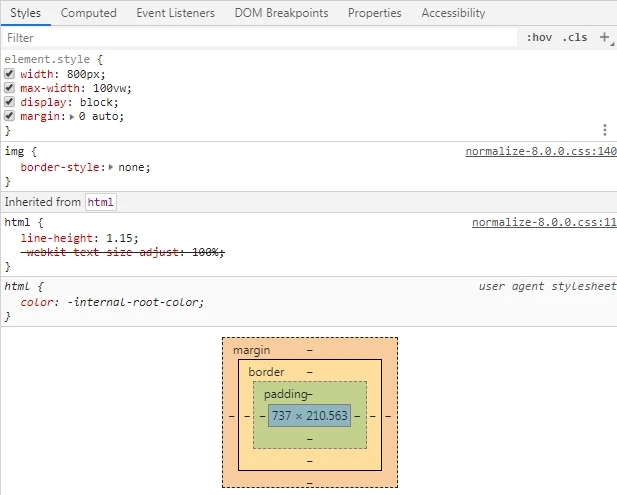
Task: Disable the max-width: 100vw declaration
Action: click(10, 88)
